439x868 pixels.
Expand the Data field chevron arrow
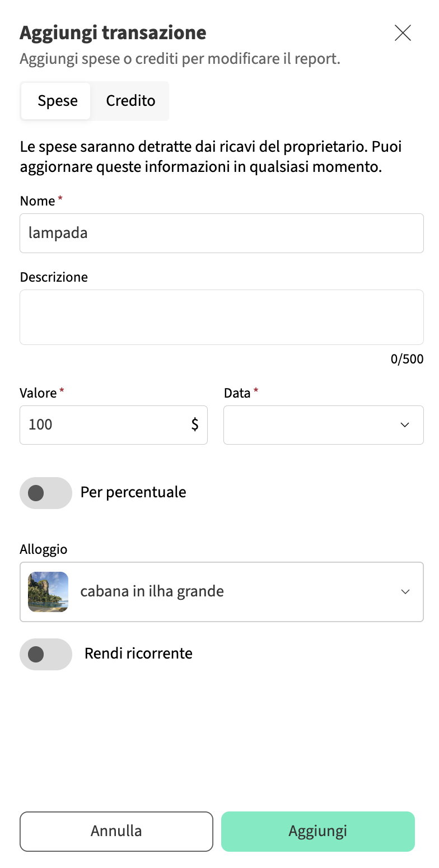pos(405,425)
